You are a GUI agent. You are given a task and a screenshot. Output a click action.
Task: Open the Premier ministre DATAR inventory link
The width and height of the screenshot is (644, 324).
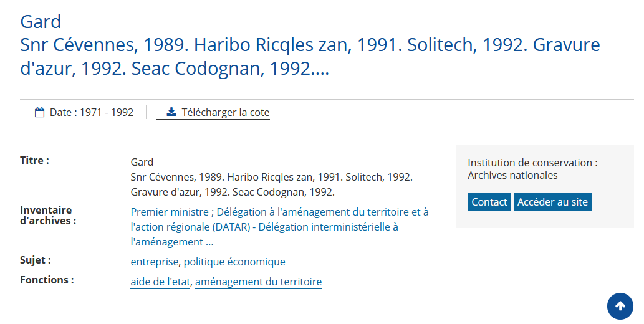280,227
